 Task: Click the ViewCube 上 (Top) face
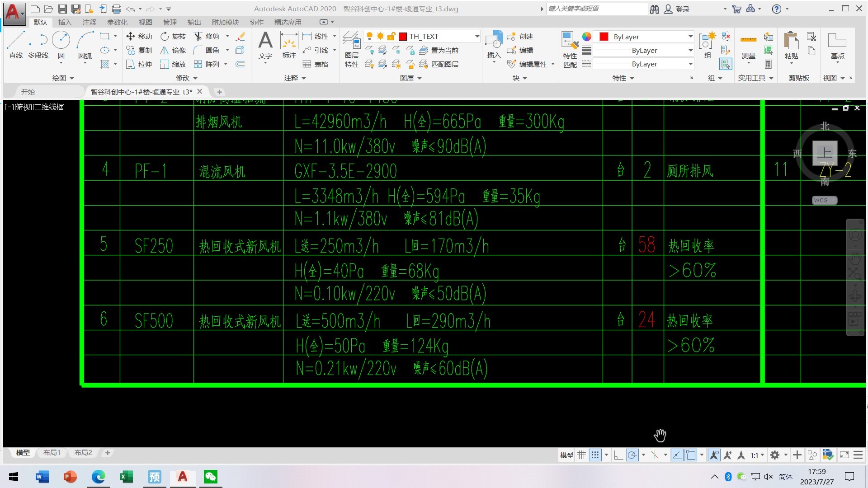[x=825, y=153]
